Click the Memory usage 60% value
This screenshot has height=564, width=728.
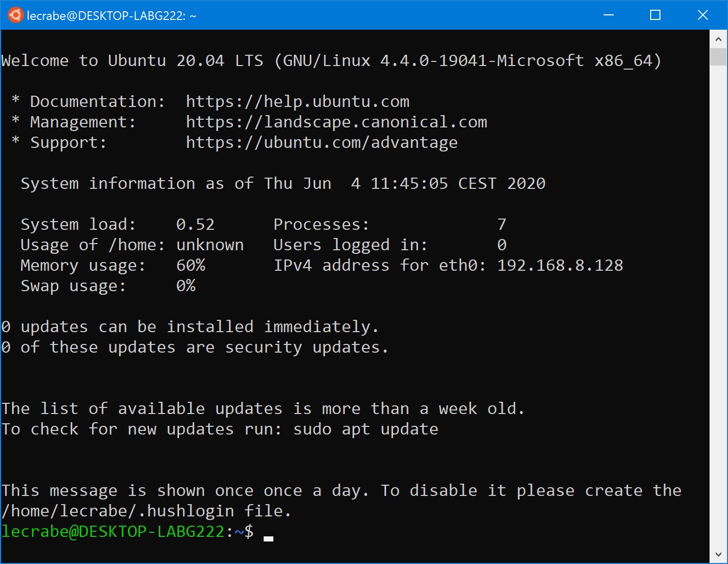coord(190,265)
